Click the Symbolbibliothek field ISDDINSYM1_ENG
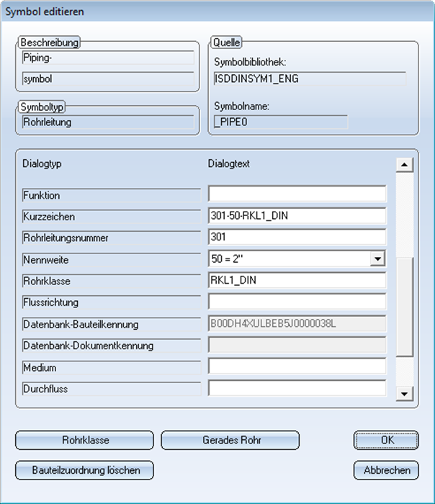The height and width of the screenshot is (504, 435). tap(310, 78)
